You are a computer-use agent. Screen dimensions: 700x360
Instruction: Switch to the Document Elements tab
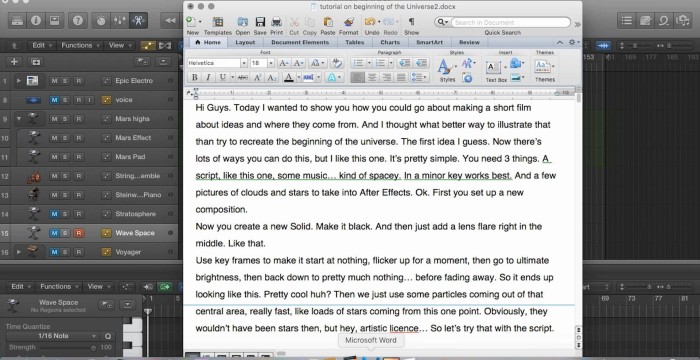point(300,42)
